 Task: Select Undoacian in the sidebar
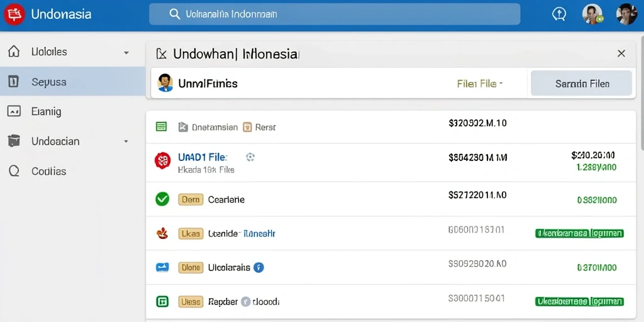[x=73, y=142]
